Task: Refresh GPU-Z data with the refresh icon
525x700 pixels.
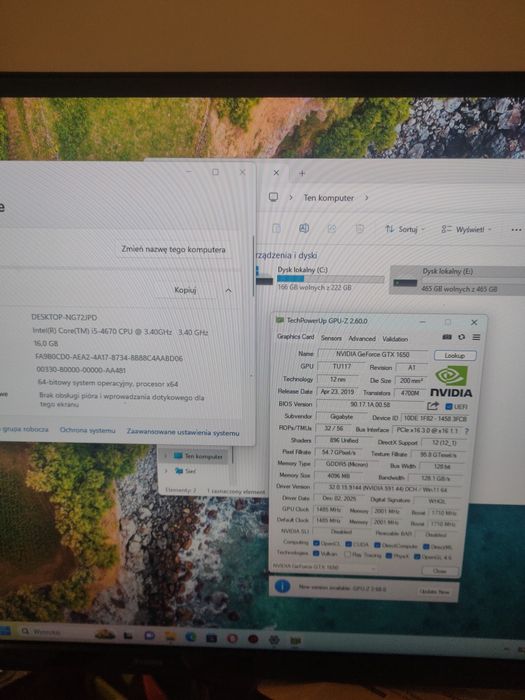Action: pyautogui.click(x=462, y=337)
